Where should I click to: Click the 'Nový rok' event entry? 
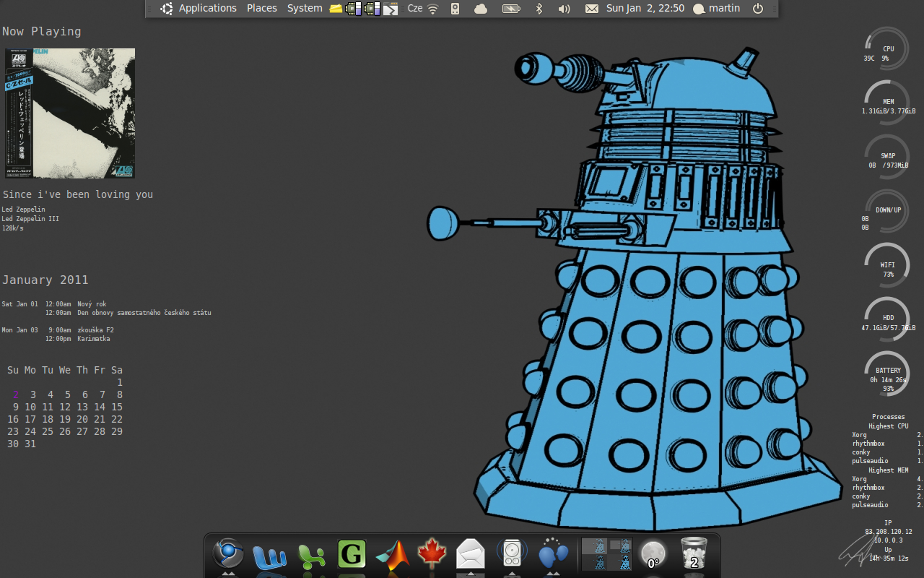[x=92, y=304]
